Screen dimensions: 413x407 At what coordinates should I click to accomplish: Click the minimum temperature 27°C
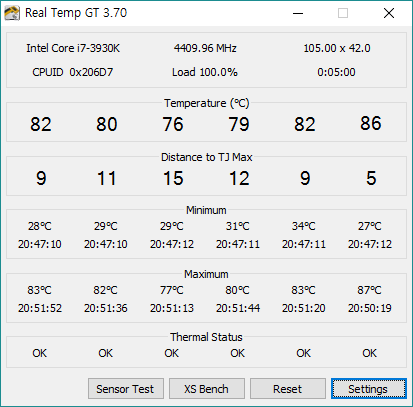coord(370,226)
